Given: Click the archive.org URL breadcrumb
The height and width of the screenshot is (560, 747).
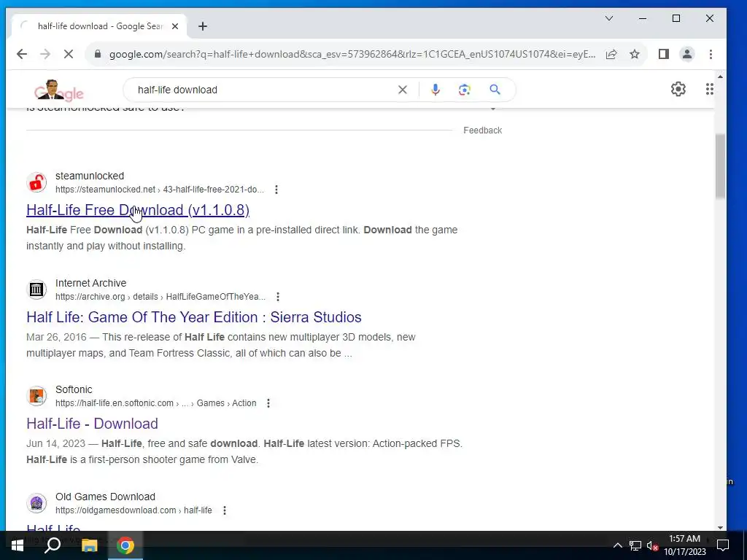Looking at the screenshot, I should click(x=160, y=297).
